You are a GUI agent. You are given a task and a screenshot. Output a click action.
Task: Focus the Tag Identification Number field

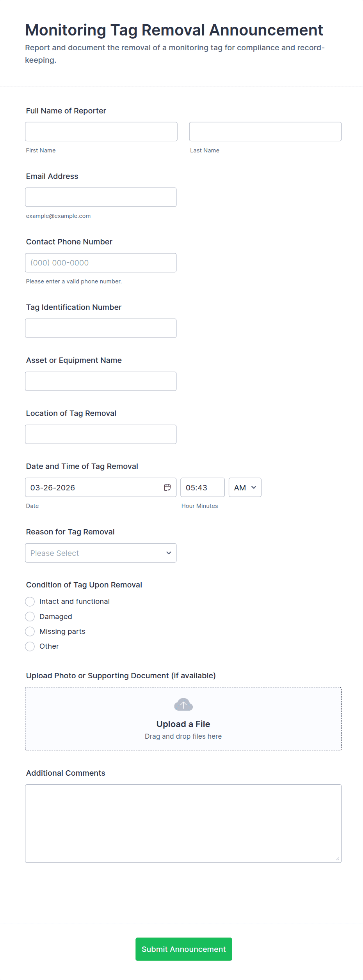click(x=101, y=328)
